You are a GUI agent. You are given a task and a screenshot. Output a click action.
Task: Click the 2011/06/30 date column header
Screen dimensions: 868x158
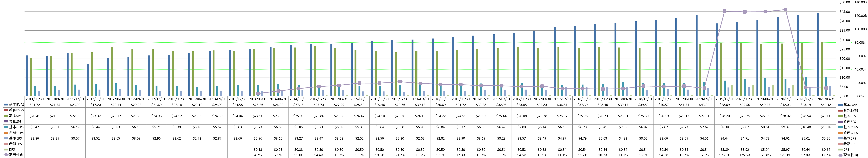click(35, 99)
